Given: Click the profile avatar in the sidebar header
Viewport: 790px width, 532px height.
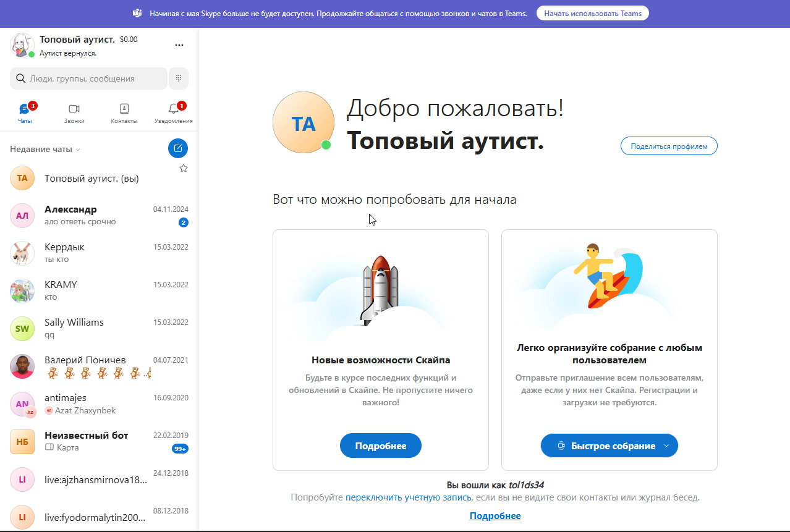Looking at the screenshot, I should [x=22, y=45].
